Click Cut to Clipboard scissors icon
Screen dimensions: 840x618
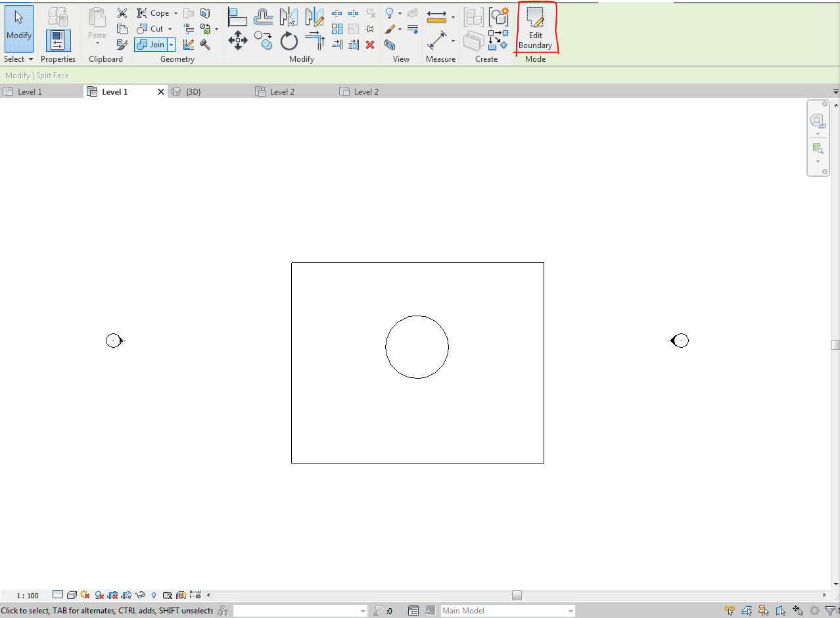pos(122,13)
